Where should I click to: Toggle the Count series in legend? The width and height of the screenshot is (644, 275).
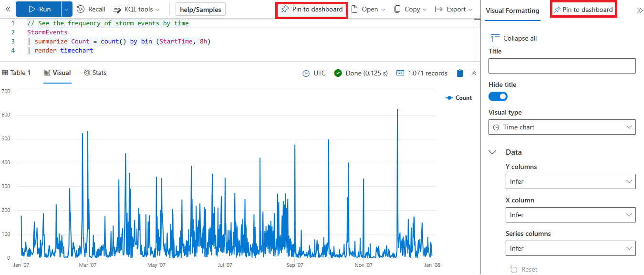[458, 97]
